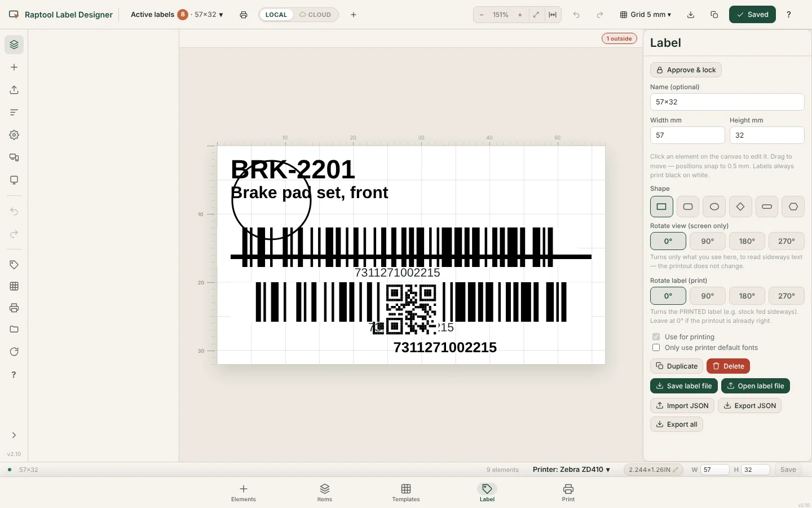Click the printer icon in left sidebar

(x=14, y=308)
